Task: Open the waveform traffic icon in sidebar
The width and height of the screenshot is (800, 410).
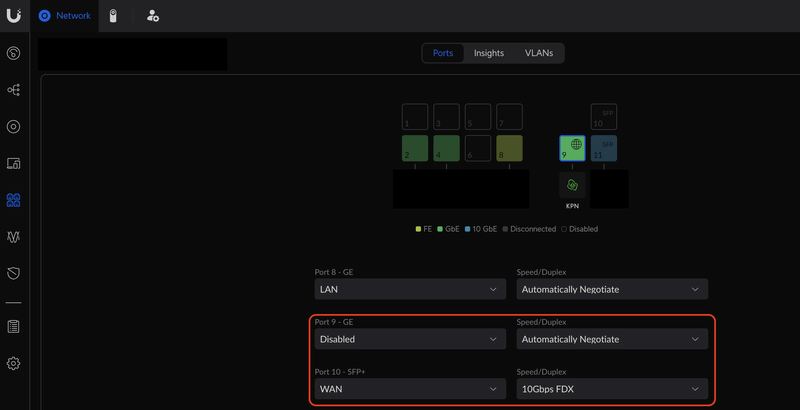Action: point(13,237)
